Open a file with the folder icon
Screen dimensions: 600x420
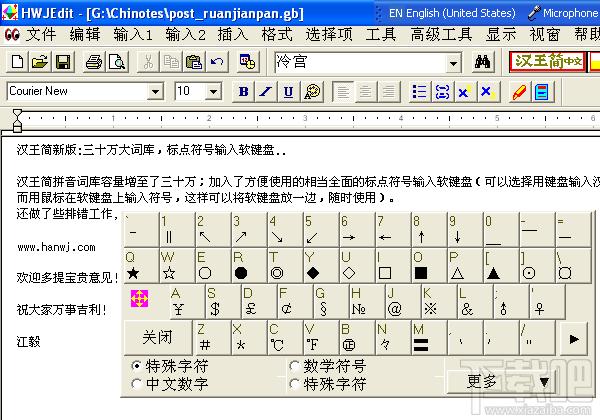coord(40,62)
